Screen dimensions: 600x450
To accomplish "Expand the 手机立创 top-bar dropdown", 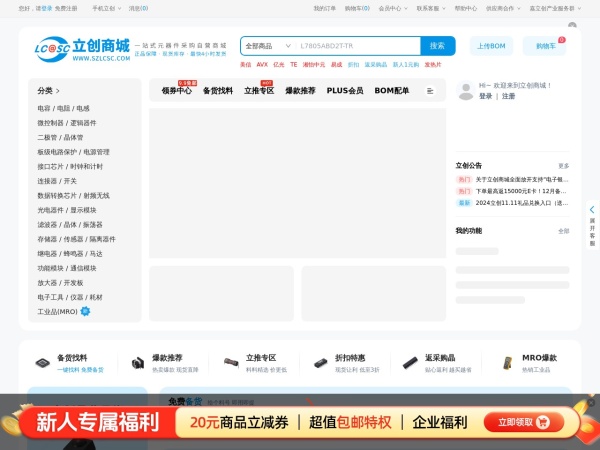I will pyautogui.click(x=106, y=8).
